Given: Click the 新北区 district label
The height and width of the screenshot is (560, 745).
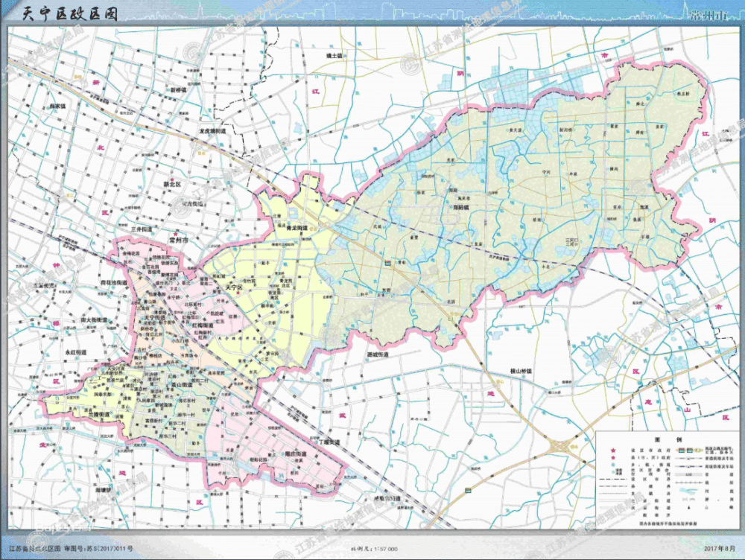Looking at the screenshot, I should click(173, 184).
